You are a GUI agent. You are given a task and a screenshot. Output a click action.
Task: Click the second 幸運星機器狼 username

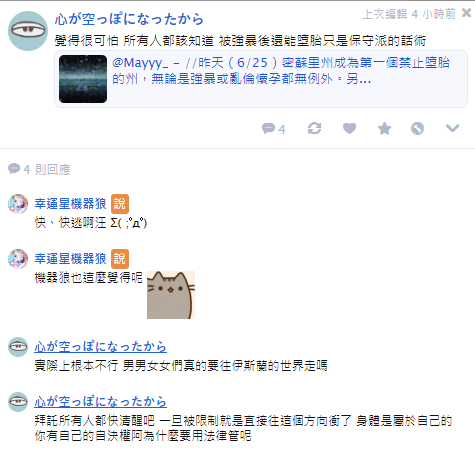point(70,259)
